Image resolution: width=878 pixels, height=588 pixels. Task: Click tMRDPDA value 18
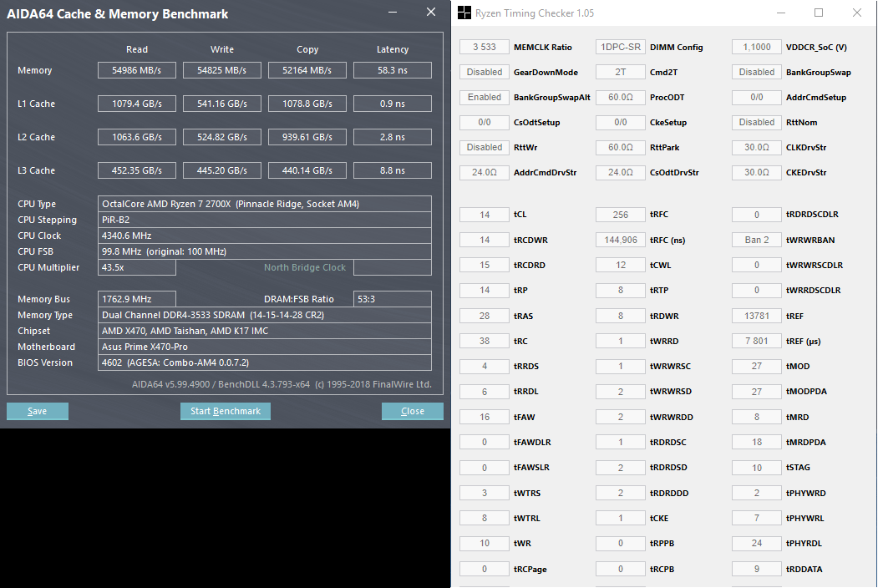point(757,443)
